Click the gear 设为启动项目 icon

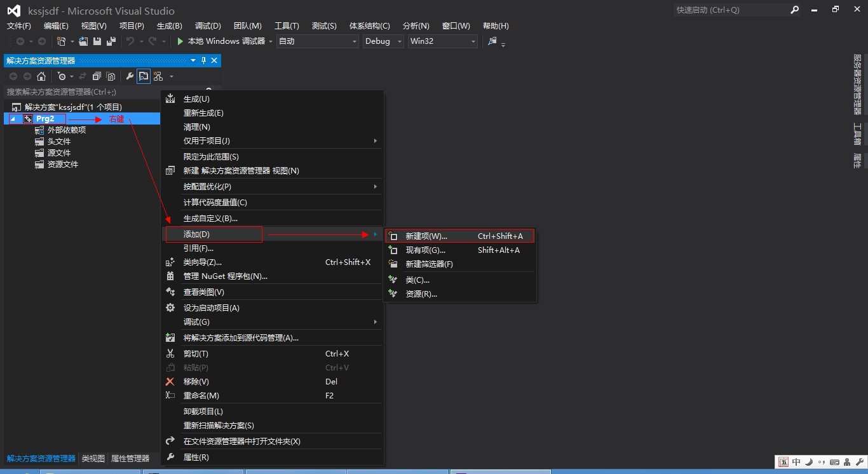click(170, 308)
